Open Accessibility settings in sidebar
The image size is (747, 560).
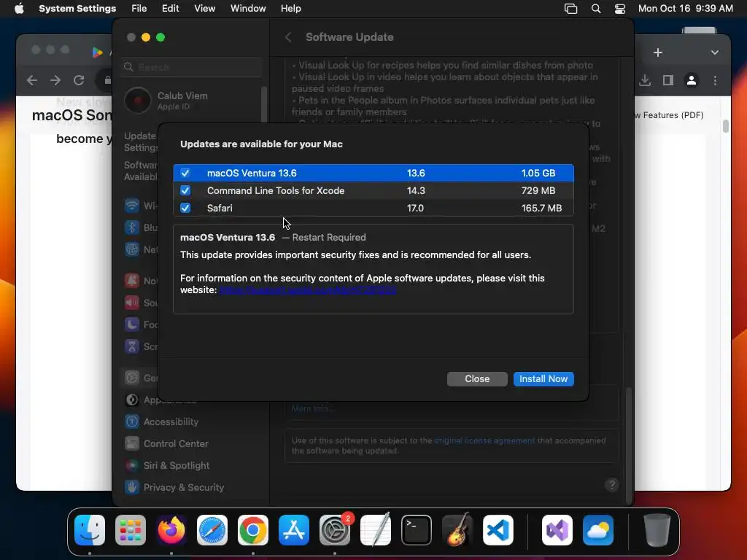(161, 421)
